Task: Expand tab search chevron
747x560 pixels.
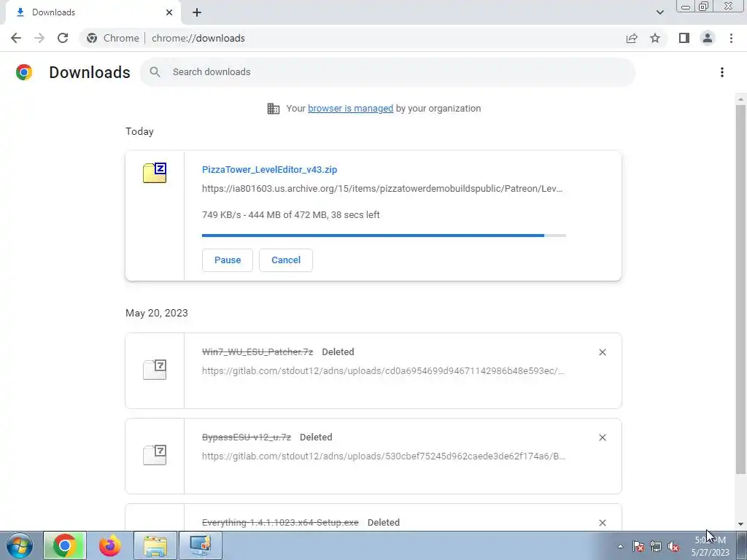Action: coord(659,12)
